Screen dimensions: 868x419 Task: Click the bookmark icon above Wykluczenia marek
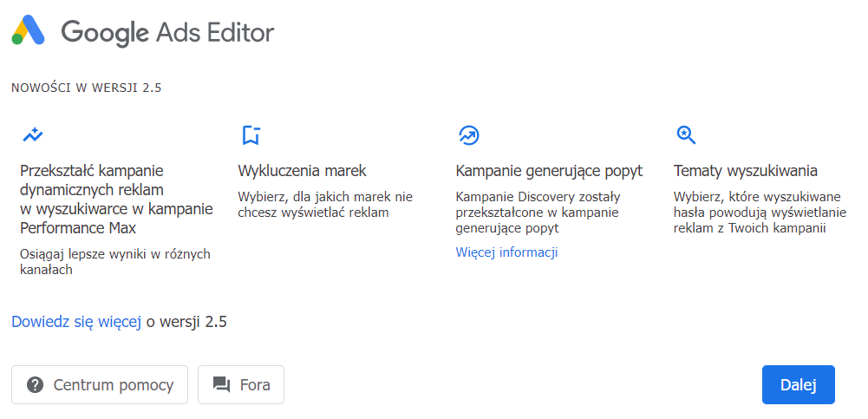(x=251, y=135)
